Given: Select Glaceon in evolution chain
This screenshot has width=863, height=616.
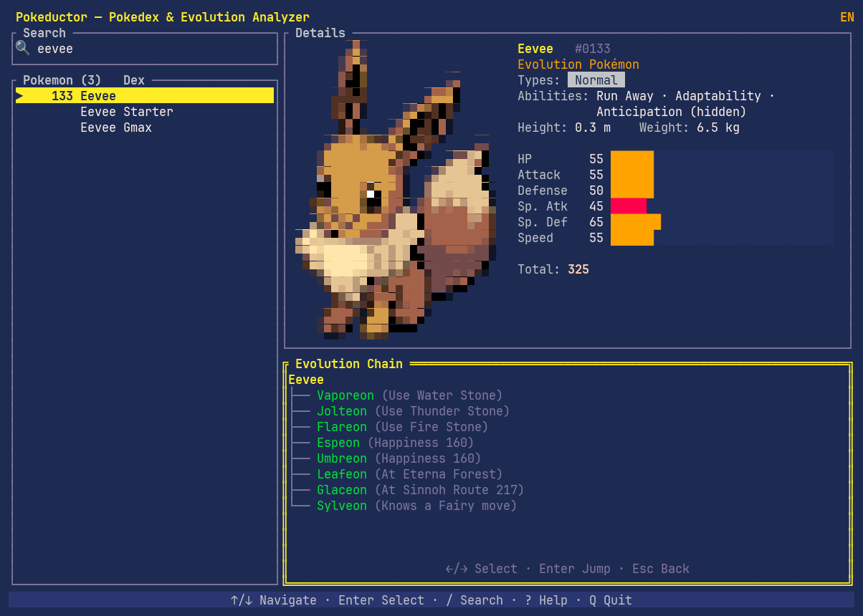Looking at the screenshot, I should tap(342, 490).
